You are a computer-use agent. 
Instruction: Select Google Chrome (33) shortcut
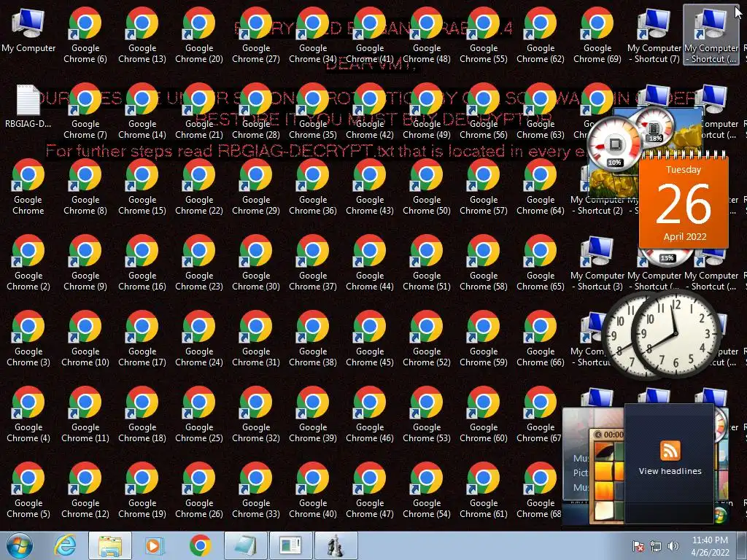point(256,491)
